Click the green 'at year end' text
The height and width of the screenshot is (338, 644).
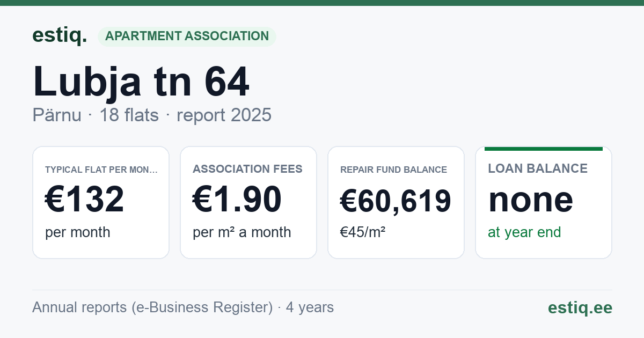524,232
